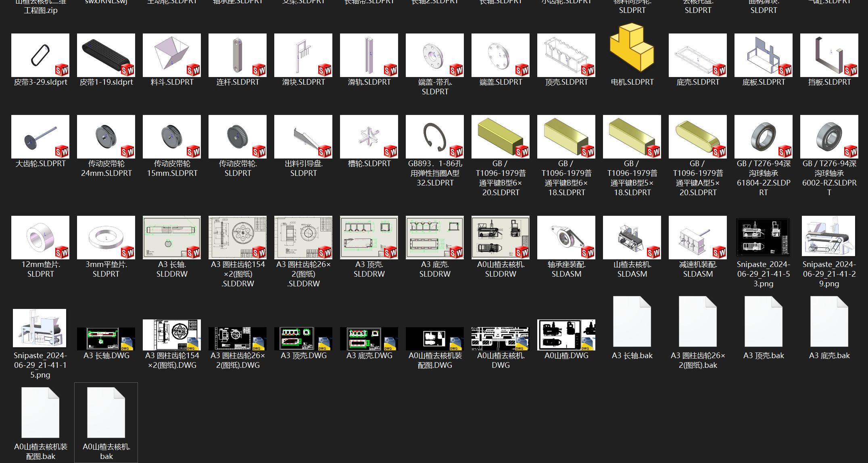Click the 挡板.SLDPRT file name label
The width and height of the screenshot is (868, 463).
(x=829, y=82)
